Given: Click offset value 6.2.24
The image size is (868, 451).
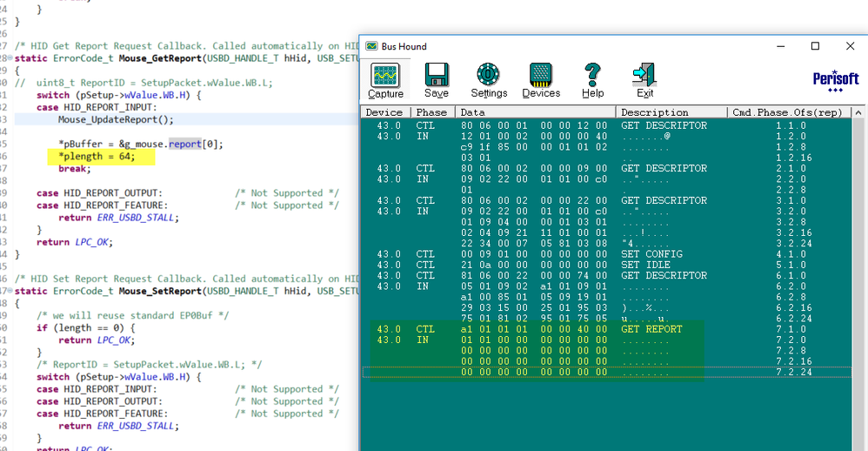Looking at the screenshot, I should point(794,319).
